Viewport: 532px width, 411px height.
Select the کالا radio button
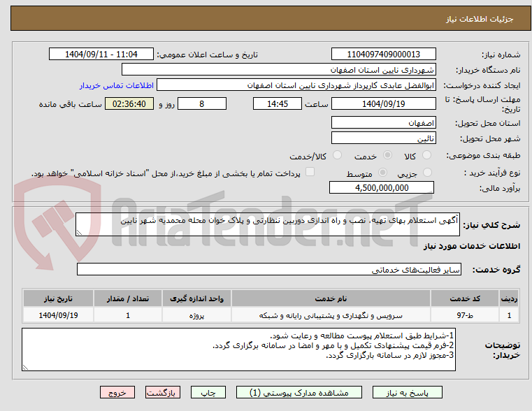(x=426, y=155)
